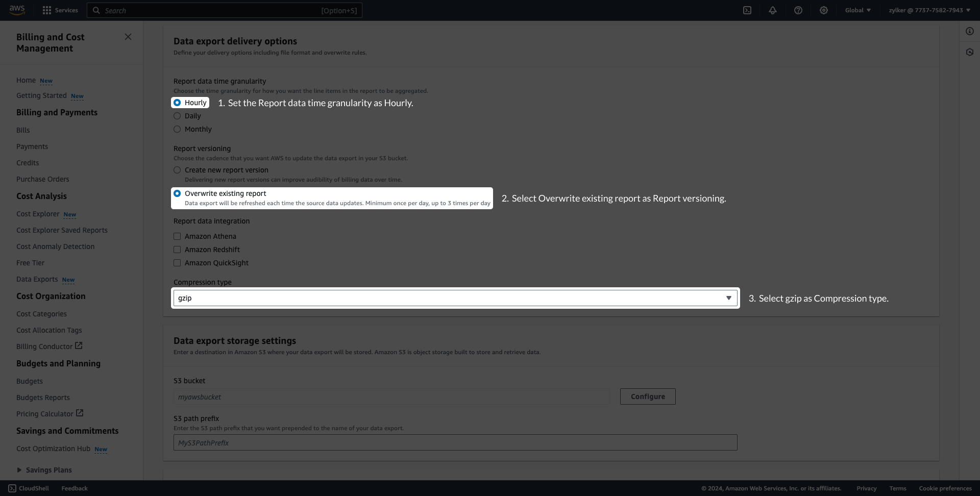Open AWS CloudShell from the top bar
This screenshot has height=496, width=980.
(x=747, y=10)
